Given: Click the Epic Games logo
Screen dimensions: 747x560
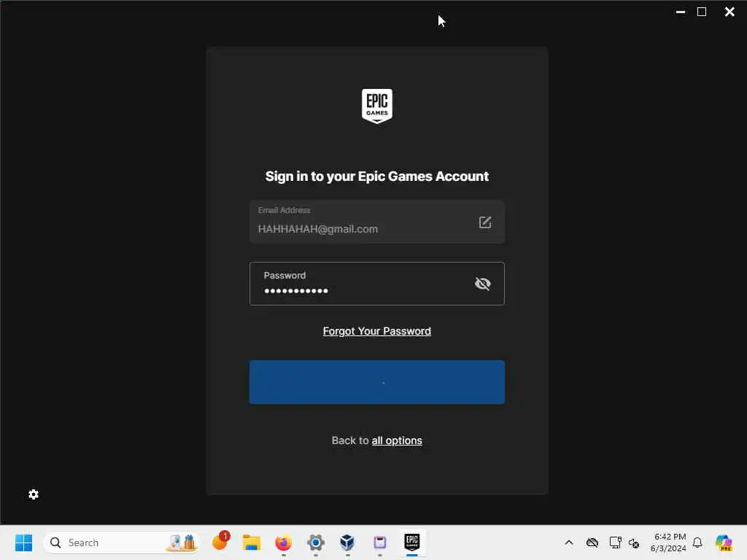Looking at the screenshot, I should click(377, 106).
